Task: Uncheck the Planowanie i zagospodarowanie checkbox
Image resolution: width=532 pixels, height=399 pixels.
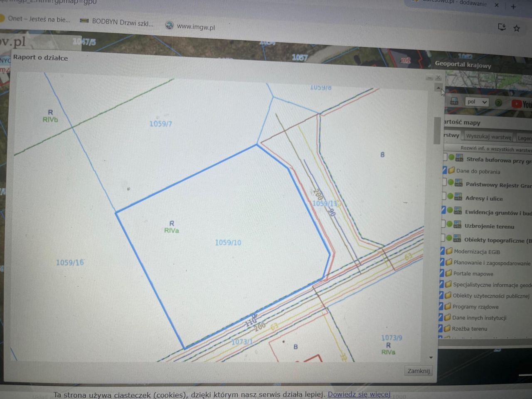Action: (x=442, y=262)
